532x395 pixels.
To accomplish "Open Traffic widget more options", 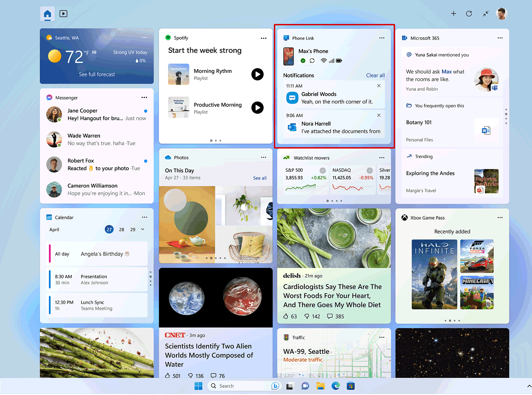I will tap(382, 337).
